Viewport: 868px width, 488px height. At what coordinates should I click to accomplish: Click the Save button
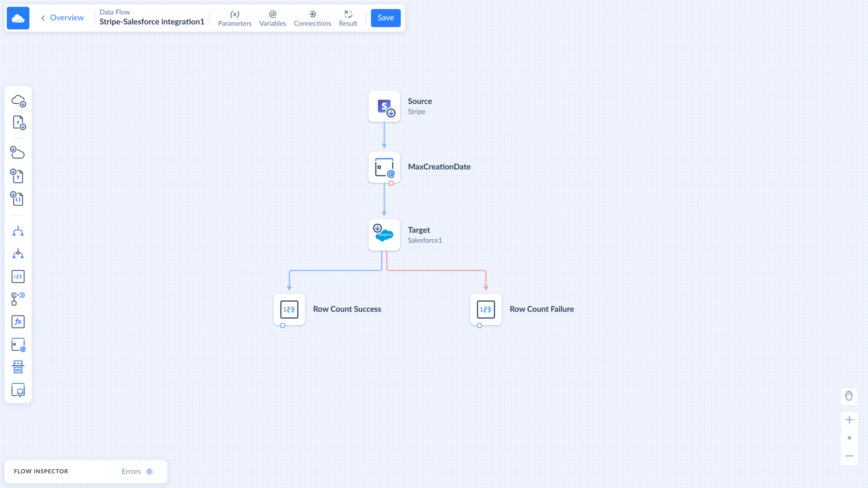point(385,18)
